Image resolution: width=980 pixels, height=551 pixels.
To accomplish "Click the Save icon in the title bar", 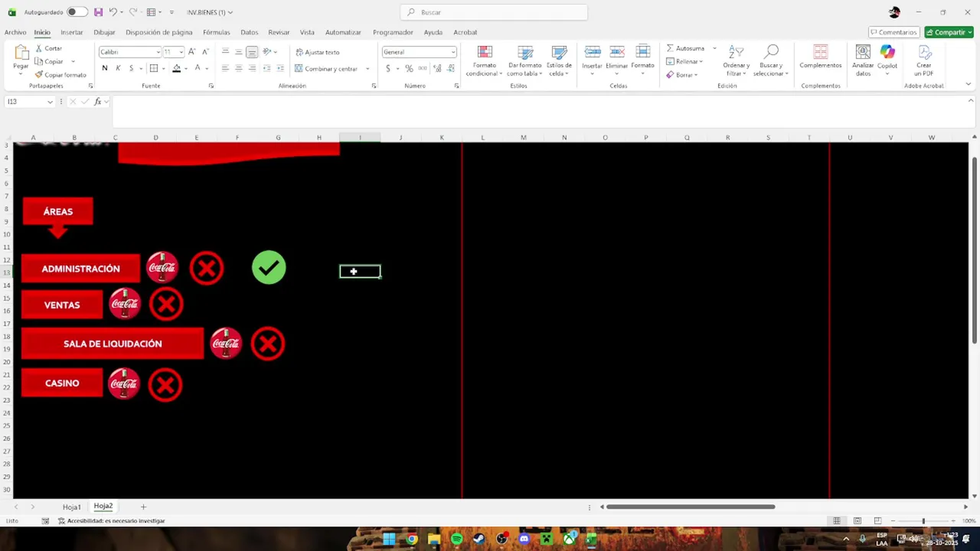I will coord(98,12).
